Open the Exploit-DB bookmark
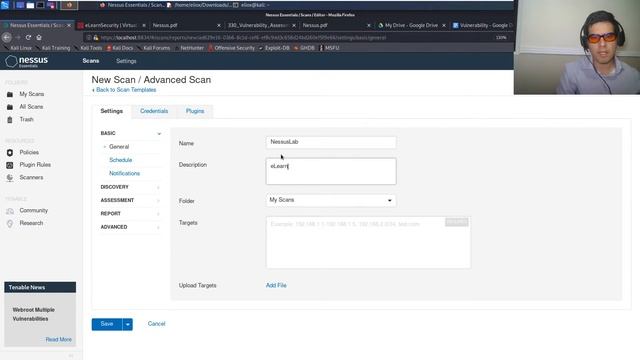This screenshot has height=360, width=640. point(274,48)
